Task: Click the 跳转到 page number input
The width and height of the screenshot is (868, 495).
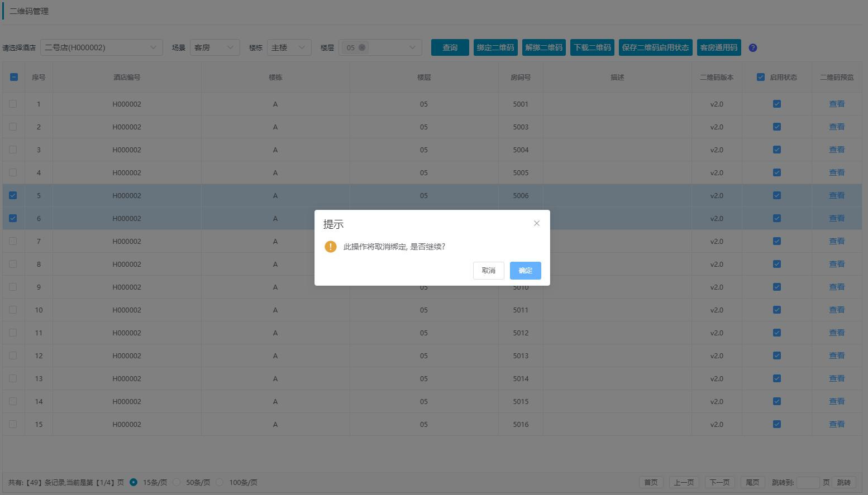Action: tap(808, 482)
